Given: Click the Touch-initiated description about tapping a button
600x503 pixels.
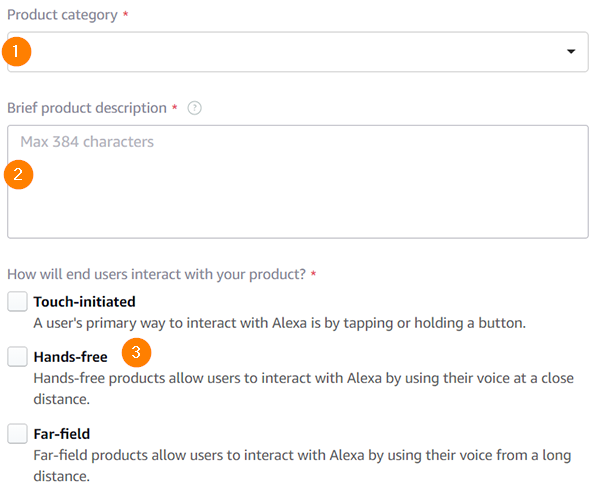Looking at the screenshot, I should [280, 323].
